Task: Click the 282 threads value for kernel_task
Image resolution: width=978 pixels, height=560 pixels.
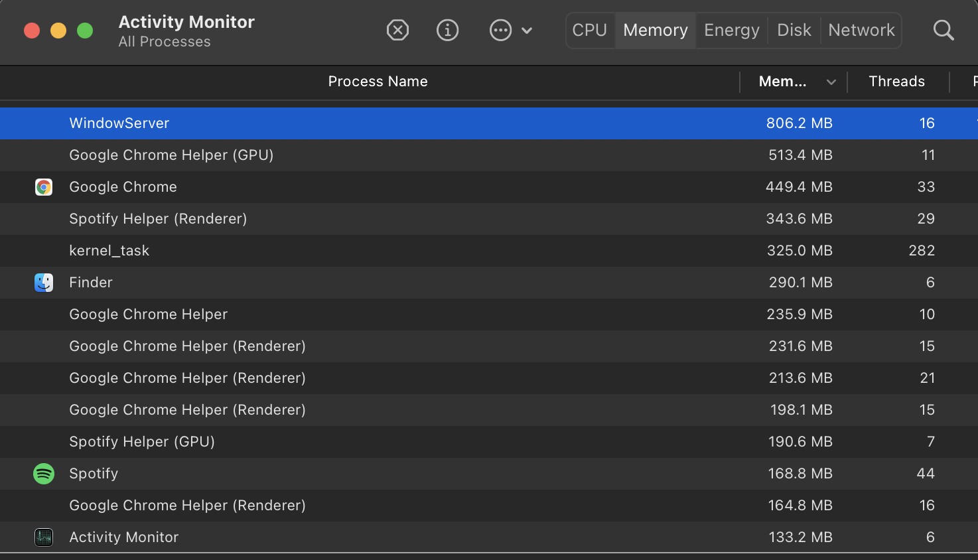Action: coord(922,251)
